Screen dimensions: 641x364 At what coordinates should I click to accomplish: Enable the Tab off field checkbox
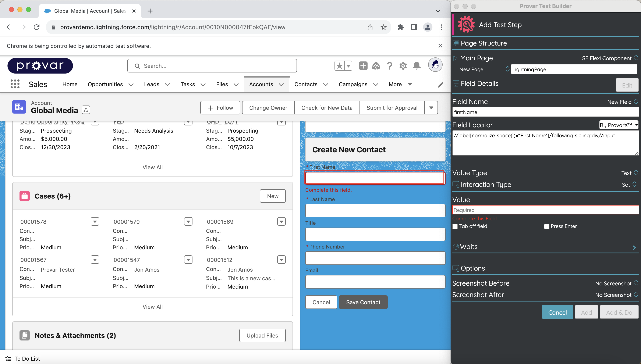coord(455,226)
